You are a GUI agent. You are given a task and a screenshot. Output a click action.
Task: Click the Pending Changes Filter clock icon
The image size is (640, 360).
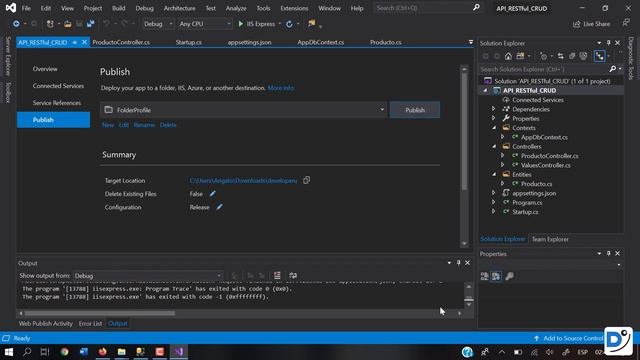[x=543, y=56]
